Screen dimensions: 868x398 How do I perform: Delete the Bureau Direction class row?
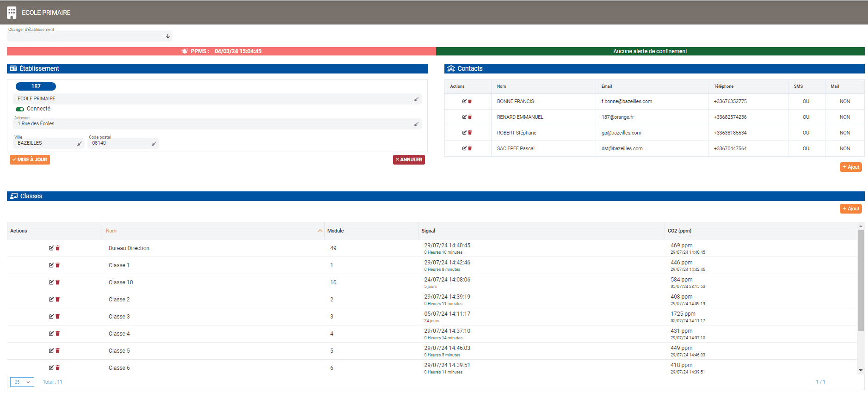[58, 248]
